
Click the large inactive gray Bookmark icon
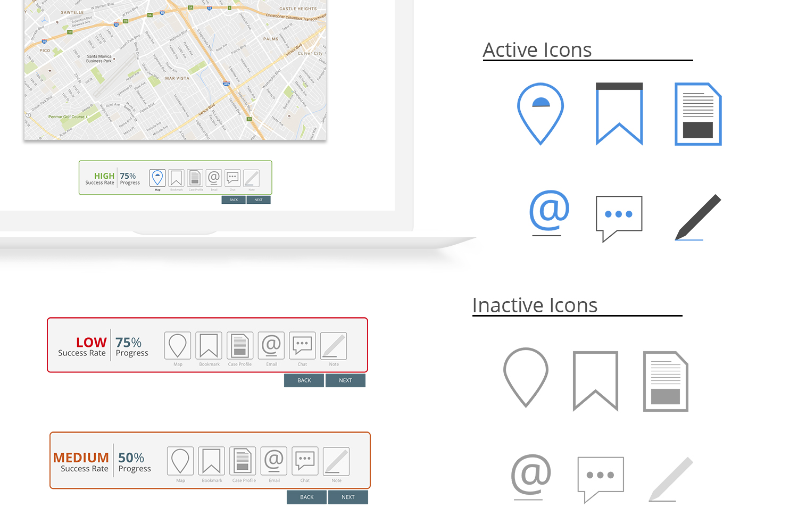tap(596, 381)
